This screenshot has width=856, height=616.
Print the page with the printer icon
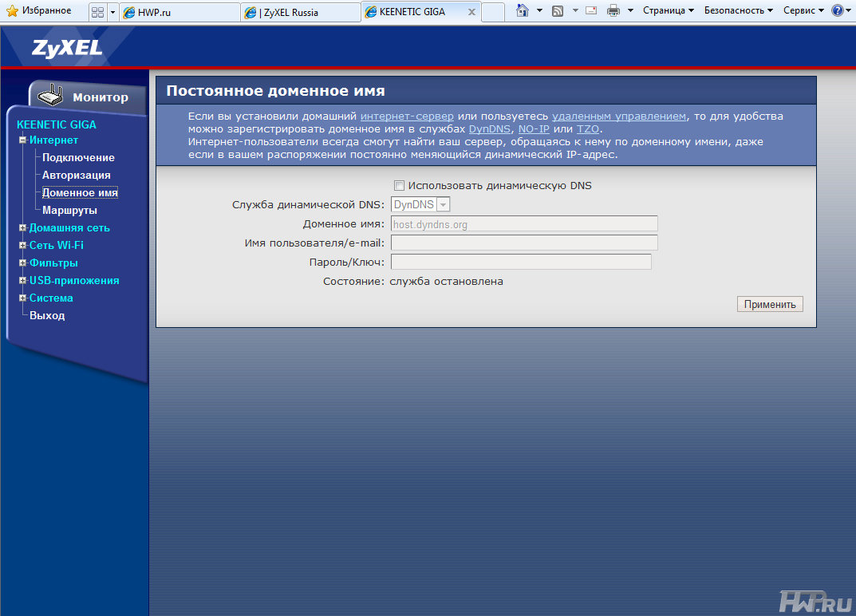click(x=613, y=10)
